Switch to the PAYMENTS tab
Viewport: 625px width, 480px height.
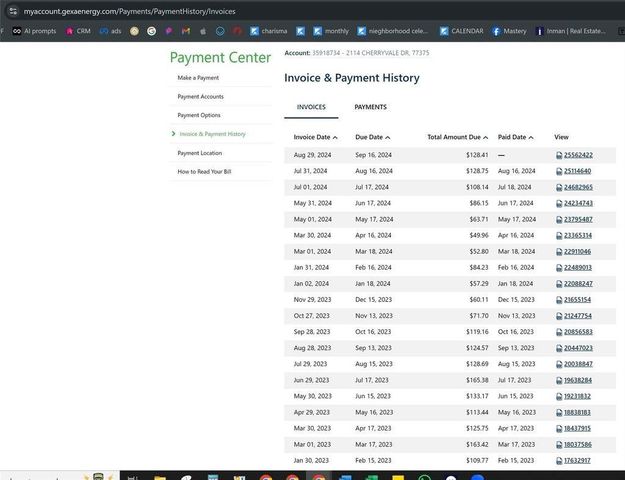click(370, 107)
